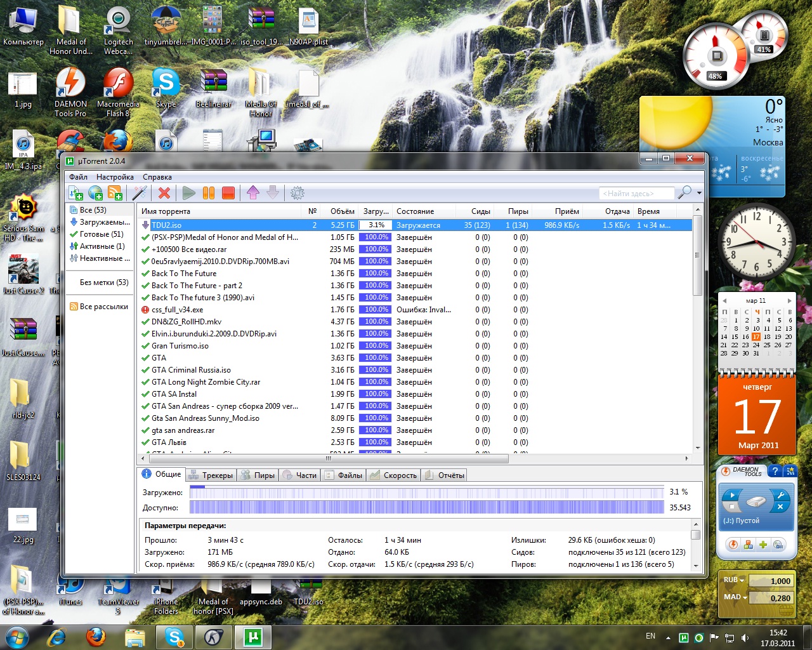Show hidden tray icons arrow
The height and width of the screenshot is (650, 812).
click(x=667, y=637)
